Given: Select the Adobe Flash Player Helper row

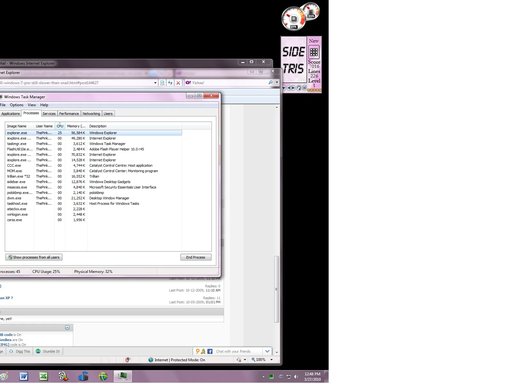Looking at the screenshot, I should [94, 149].
